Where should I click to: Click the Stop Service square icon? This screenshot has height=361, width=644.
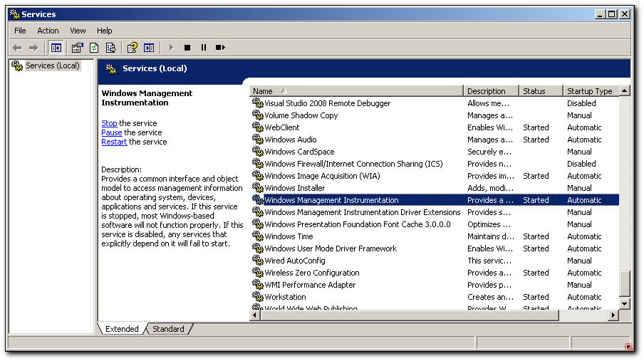187,48
